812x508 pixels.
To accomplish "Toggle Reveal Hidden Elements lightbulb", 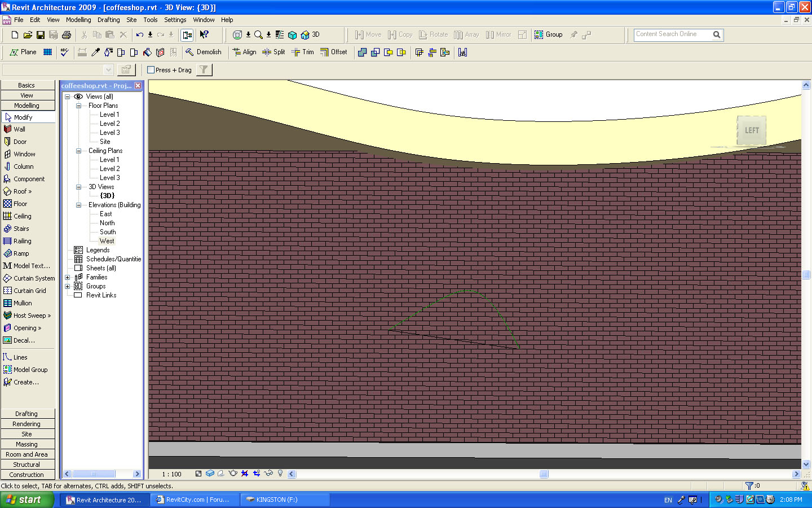I will 280,474.
